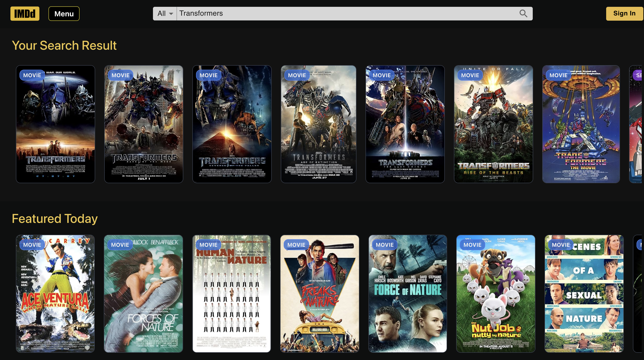This screenshot has height=360, width=644.
Task: Select Transformers Dark of the Moon poster
Action: tap(143, 124)
